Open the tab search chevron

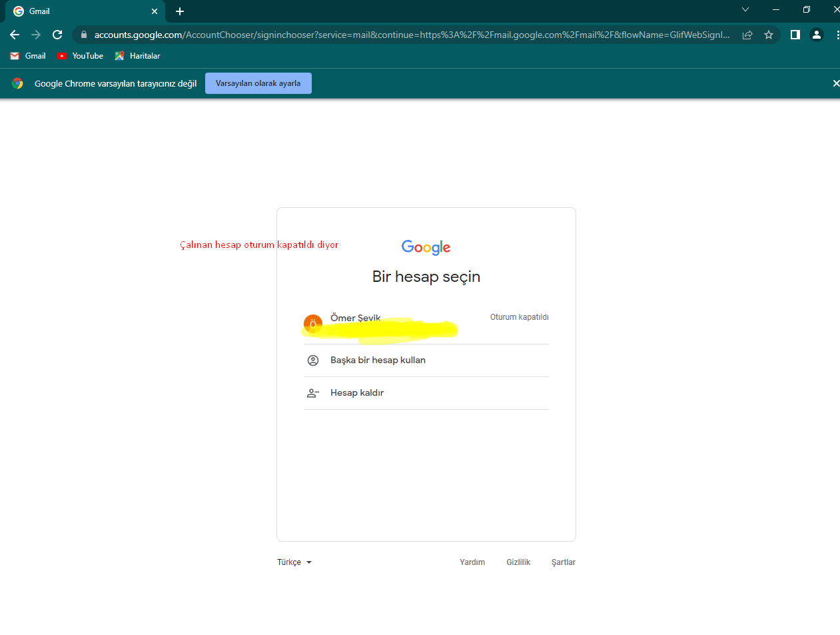coord(745,9)
